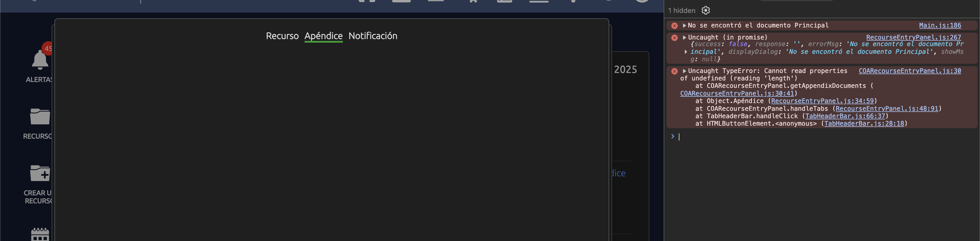980x241 pixels.
Task: Switch to the Recurso tab
Action: coord(282,36)
